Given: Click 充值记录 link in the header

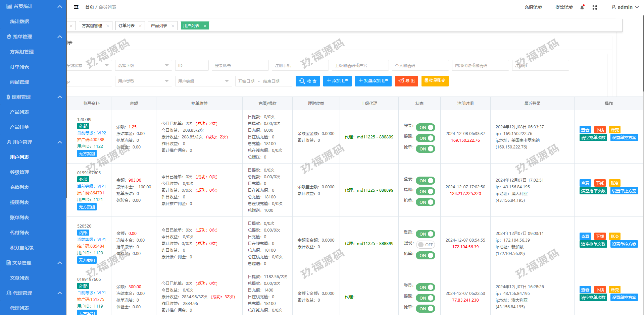Looking at the screenshot, I should click(533, 7).
